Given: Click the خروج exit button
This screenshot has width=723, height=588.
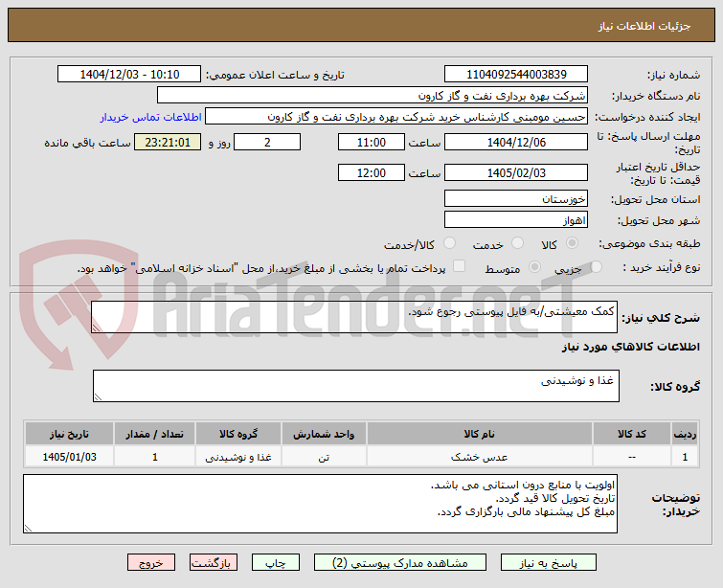Looking at the screenshot, I should [x=151, y=563].
